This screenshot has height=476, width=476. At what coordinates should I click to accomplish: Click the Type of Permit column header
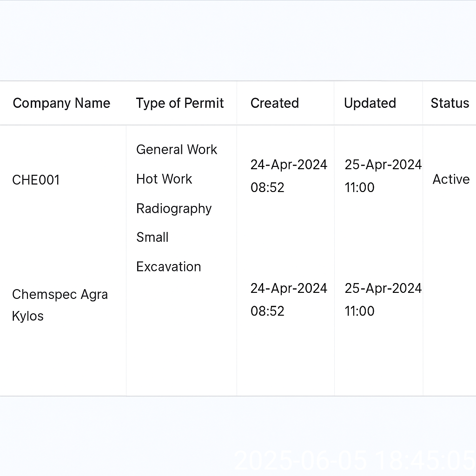pos(180,103)
